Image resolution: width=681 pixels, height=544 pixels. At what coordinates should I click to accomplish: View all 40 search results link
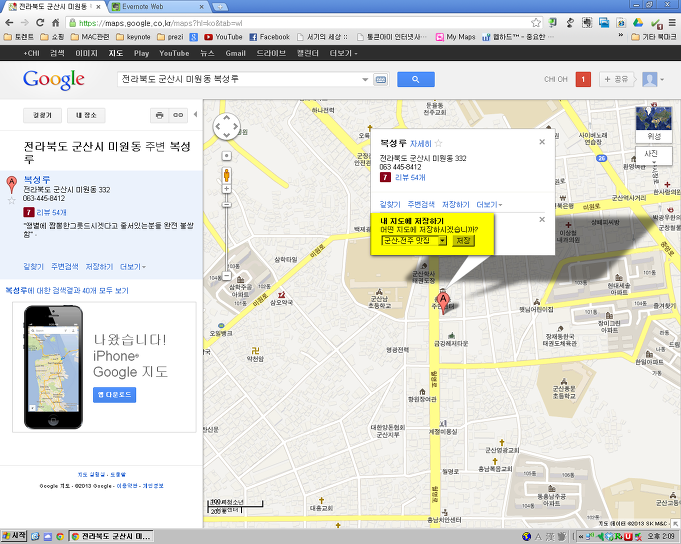(67, 290)
